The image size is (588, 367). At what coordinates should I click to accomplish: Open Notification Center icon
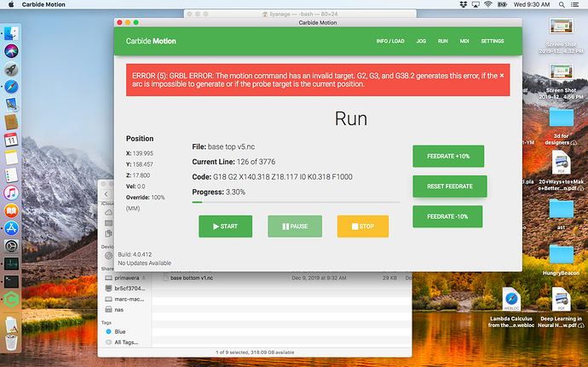pos(574,4)
